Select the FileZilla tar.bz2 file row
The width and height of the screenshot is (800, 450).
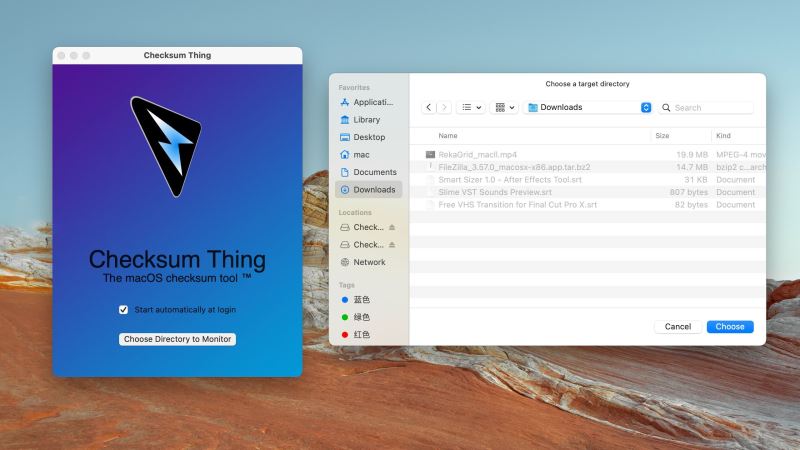coord(587,167)
